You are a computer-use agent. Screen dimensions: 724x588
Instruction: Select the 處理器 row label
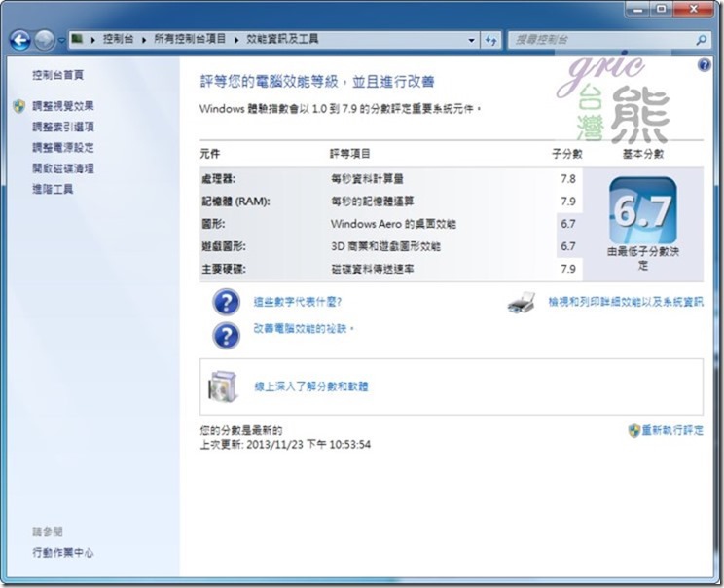pyautogui.click(x=218, y=179)
